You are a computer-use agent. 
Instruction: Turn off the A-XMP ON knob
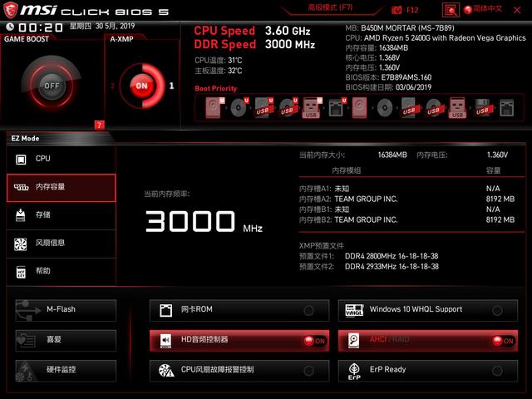pos(141,86)
